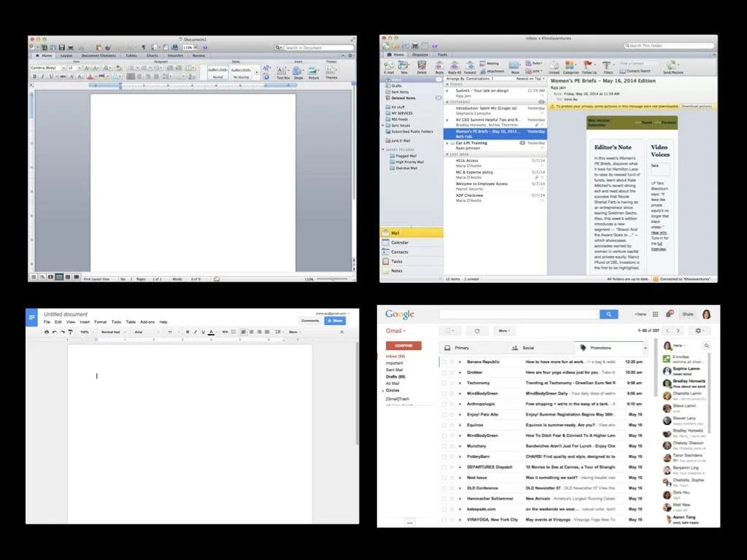Tick the checkbox for Grokker email
Screen dimensions: 747x560
tap(444, 373)
